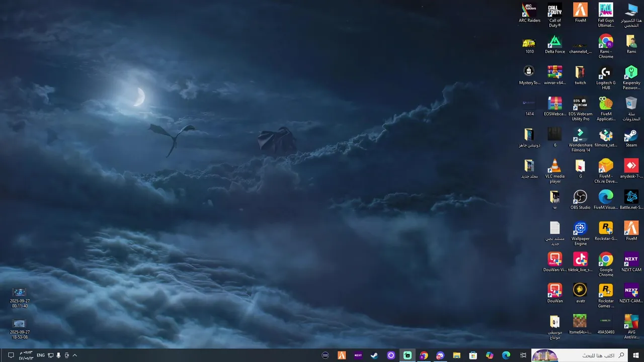Open Microsoft Edge from the taskbar
This screenshot has height=362, width=644.
(x=506, y=355)
